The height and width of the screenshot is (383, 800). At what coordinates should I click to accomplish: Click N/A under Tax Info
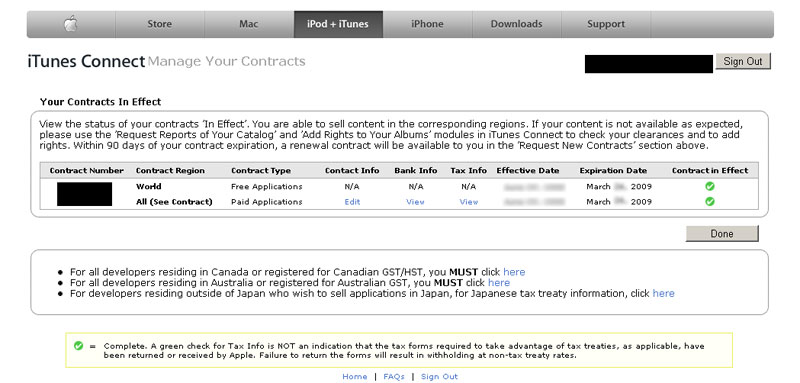point(468,187)
